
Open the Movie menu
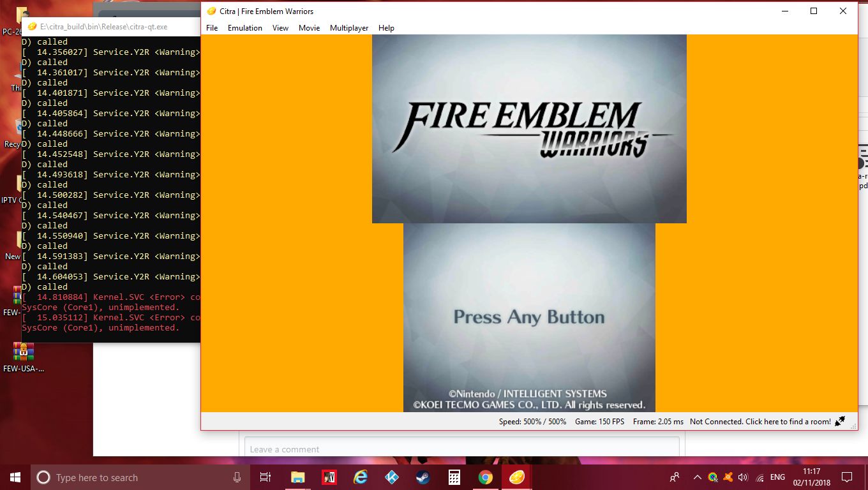(x=310, y=28)
